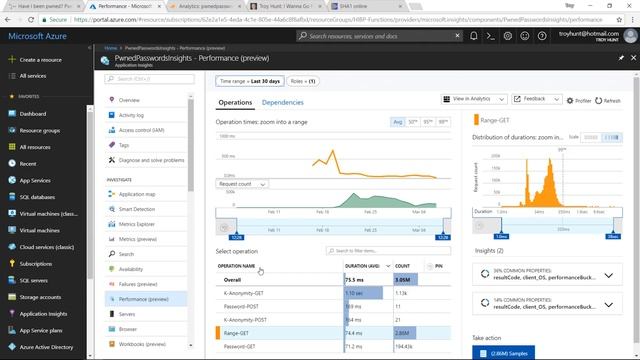Refresh the performance data
This screenshot has width=640, height=360.
tap(608, 100)
